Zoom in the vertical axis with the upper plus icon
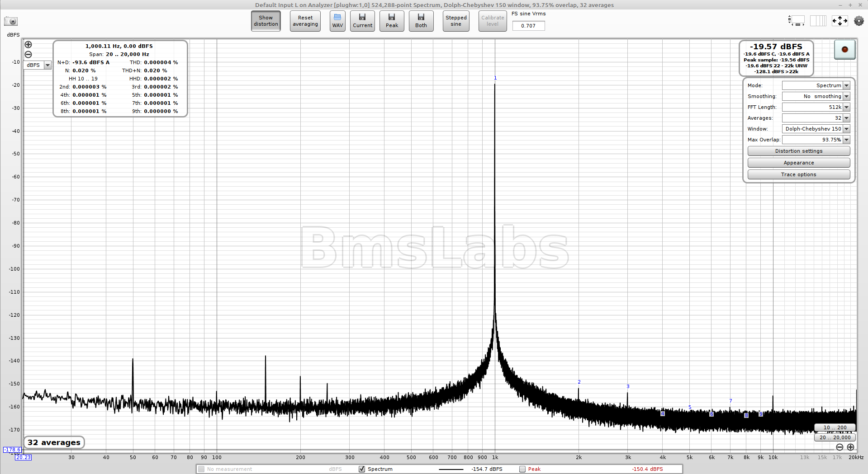The image size is (868, 474). (x=28, y=44)
